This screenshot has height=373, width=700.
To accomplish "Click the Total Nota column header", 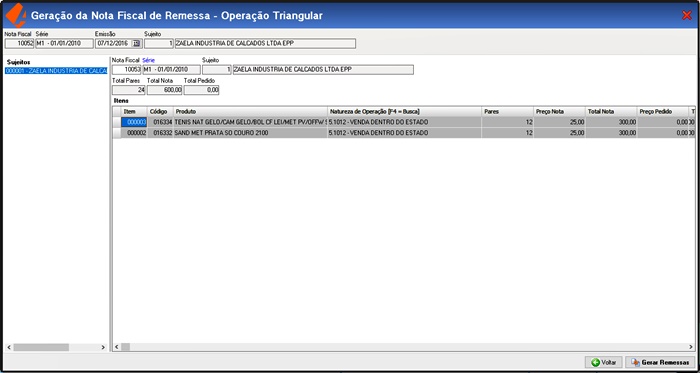I will coord(612,111).
